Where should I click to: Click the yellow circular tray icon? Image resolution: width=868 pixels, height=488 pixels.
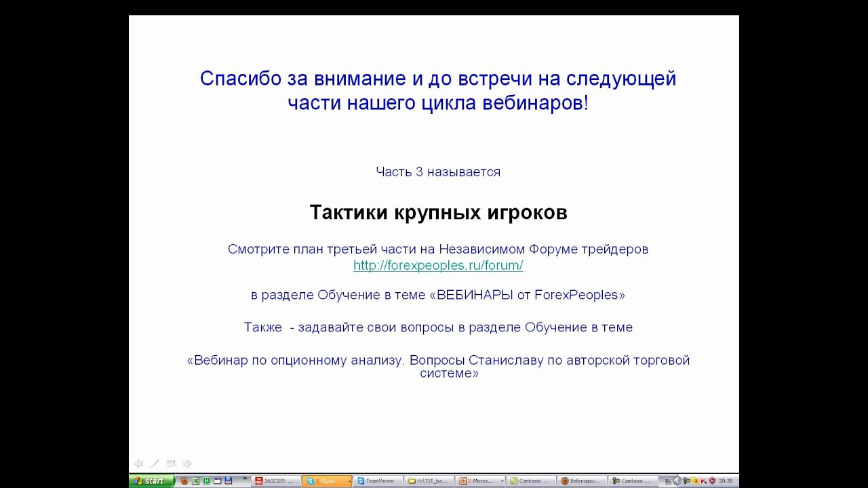[695, 481]
